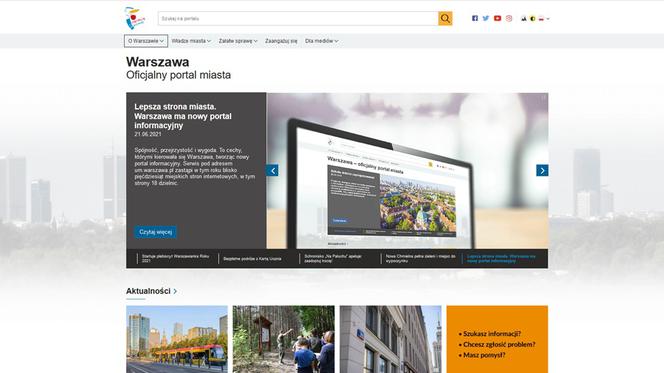Expand the Załatw sprawę menu
664x373 pixels.
(238, 41)
